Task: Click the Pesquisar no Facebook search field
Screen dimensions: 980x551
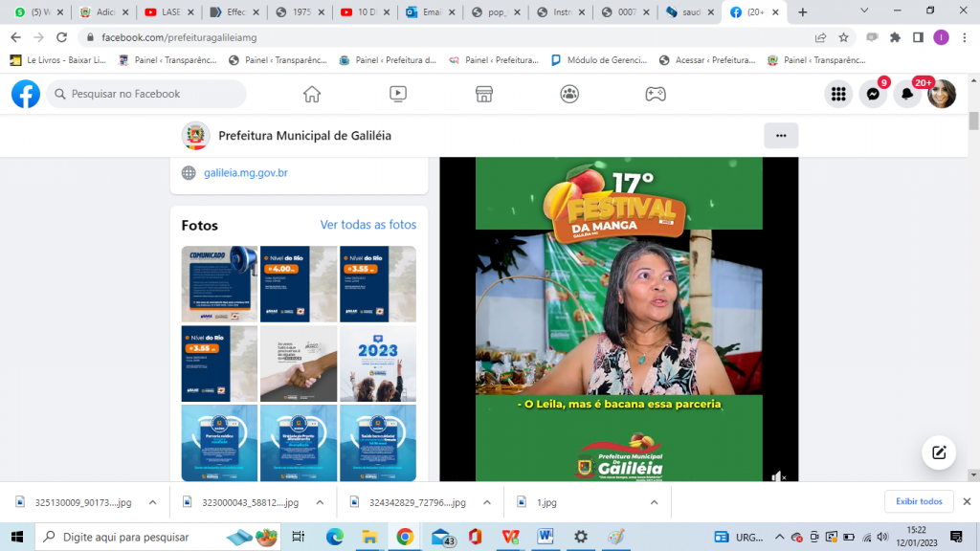Action: click(x=146, y=94)
